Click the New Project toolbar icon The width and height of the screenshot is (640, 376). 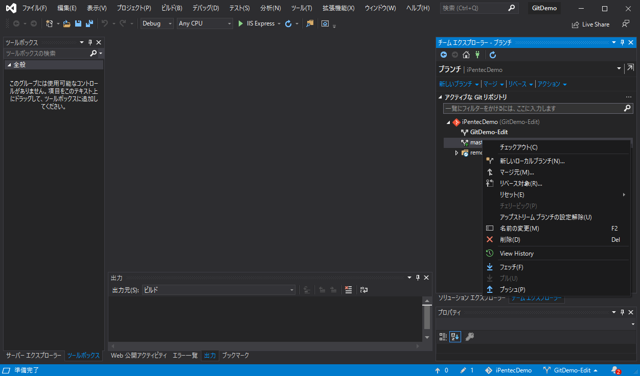(49, 24)
